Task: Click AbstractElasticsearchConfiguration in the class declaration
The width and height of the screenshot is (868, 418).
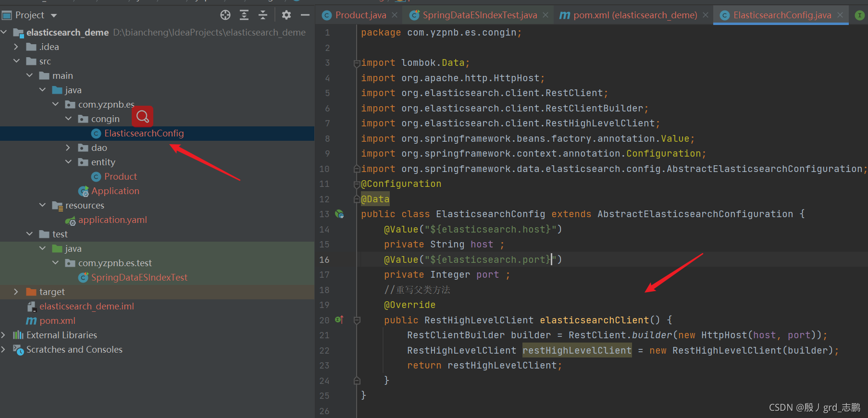Action: point(695,214)
